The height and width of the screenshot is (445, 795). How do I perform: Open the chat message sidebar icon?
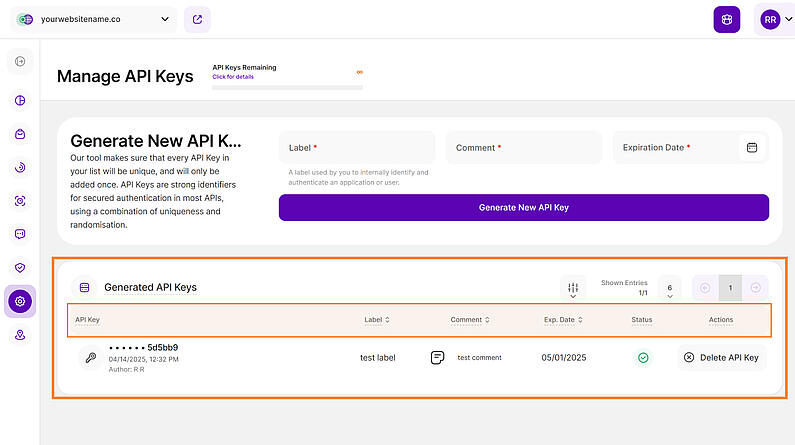(20, 234)
